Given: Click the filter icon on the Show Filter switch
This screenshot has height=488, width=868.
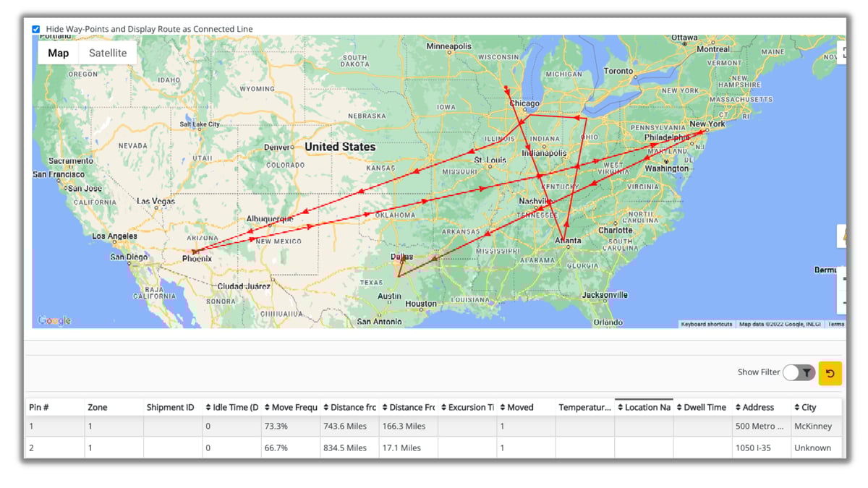Looking at the screenshot, I should [807, 372].
